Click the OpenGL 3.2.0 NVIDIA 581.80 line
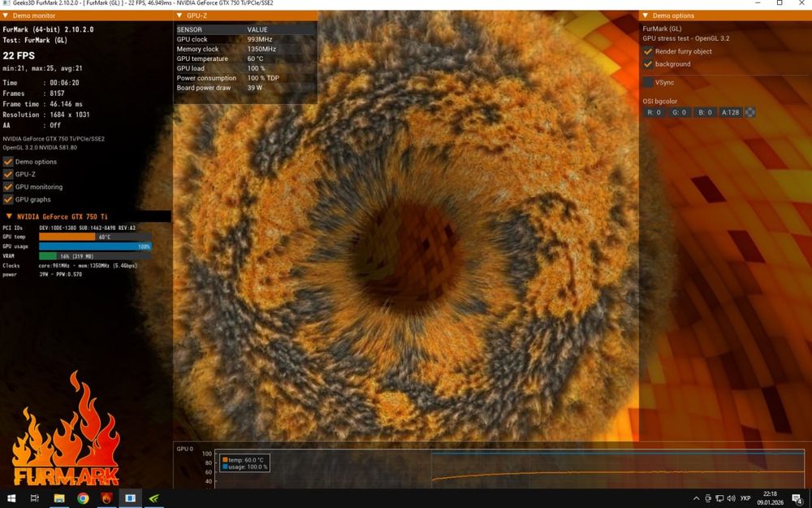This screenshot has width=812, height=508. pos(40,148)
